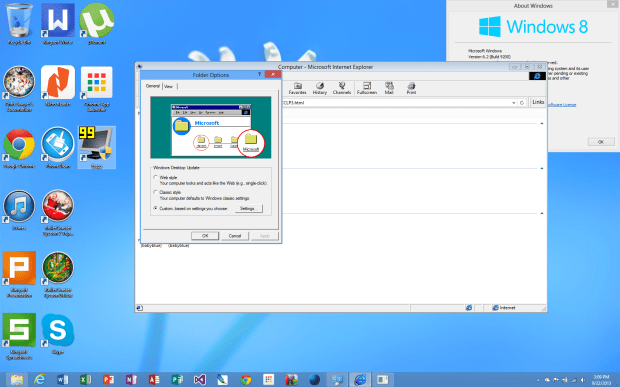The image size is (620, 387).
Task: Open Word from the taskbar
Action: (x=62, y=379)
